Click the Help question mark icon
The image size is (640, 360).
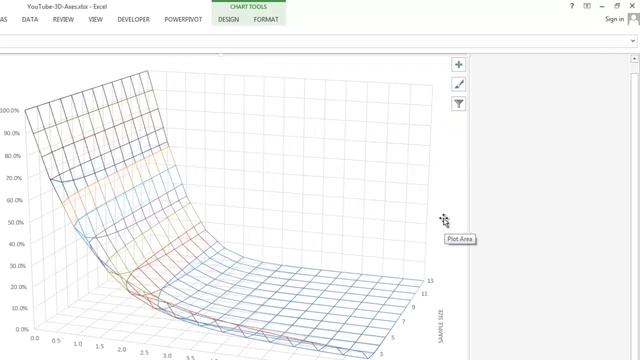[x=572, y=6]
